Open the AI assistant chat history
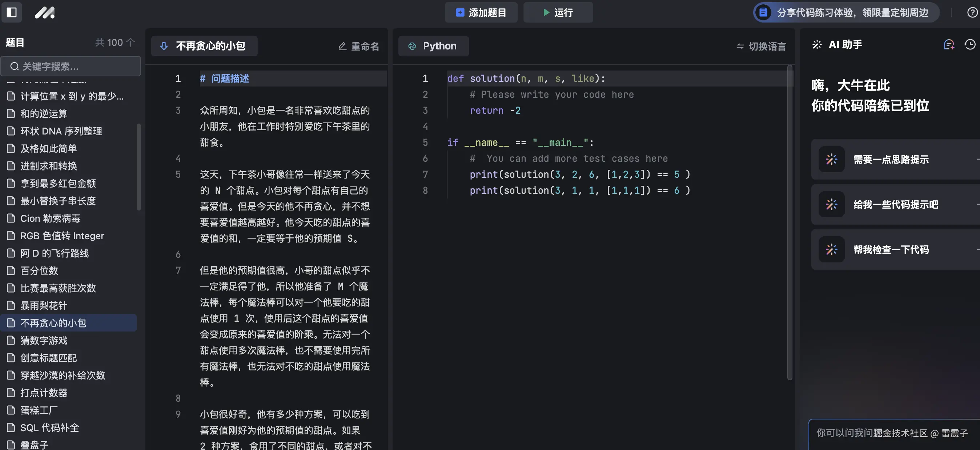Viewport: 980px width, 450px height. 969,44
